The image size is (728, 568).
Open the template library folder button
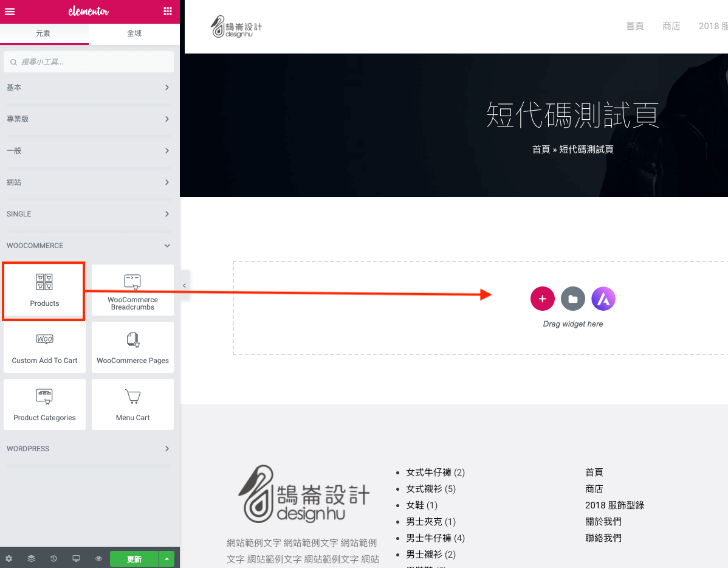(572, 299)
